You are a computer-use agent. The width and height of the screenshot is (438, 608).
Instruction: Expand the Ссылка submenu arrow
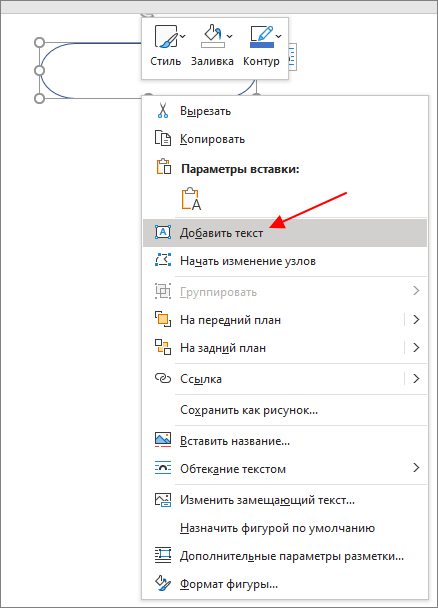(x=416, y=378)
